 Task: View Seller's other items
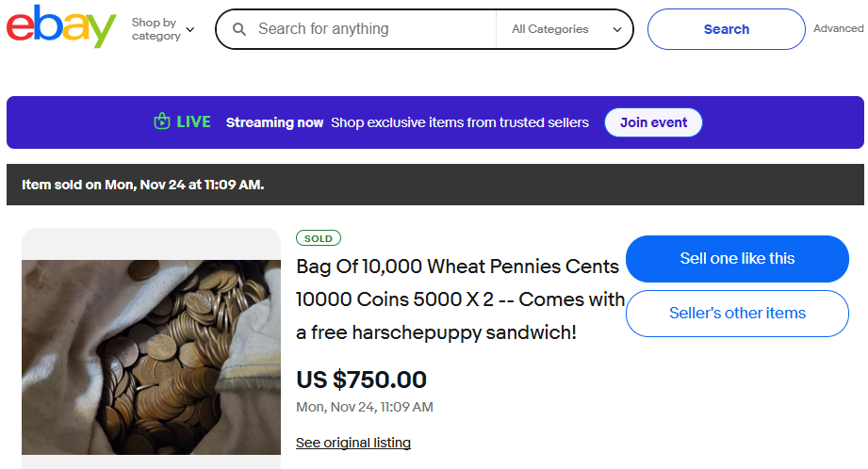(737, 314)
